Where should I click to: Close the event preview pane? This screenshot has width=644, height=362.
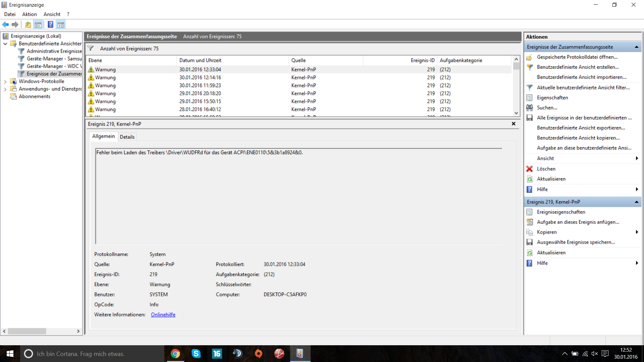[x=514, y=124]
